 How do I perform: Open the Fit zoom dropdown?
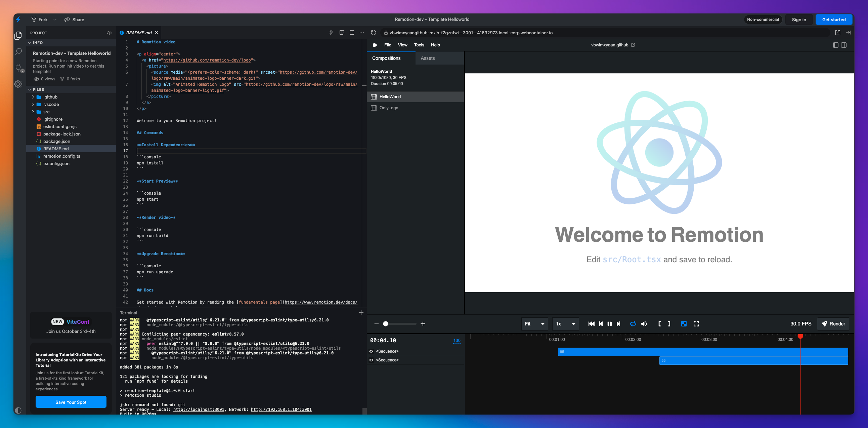534,324
